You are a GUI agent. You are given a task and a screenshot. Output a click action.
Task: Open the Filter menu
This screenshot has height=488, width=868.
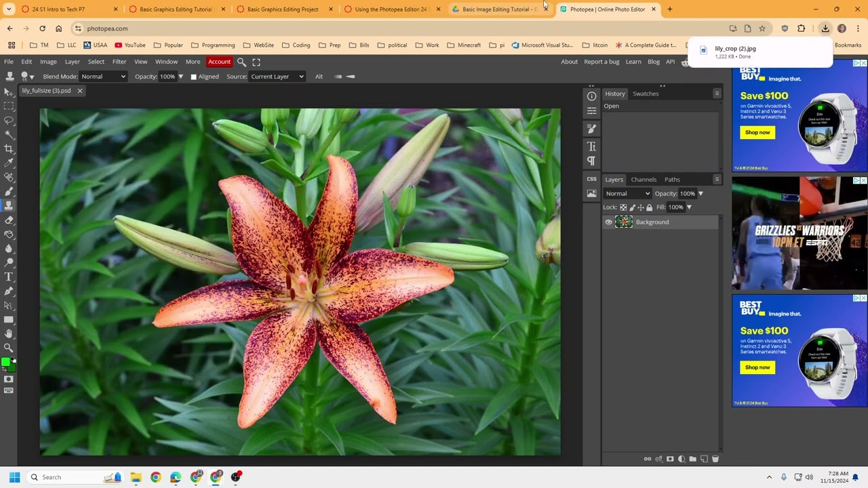pyautogui.click(x=119, y=62)
